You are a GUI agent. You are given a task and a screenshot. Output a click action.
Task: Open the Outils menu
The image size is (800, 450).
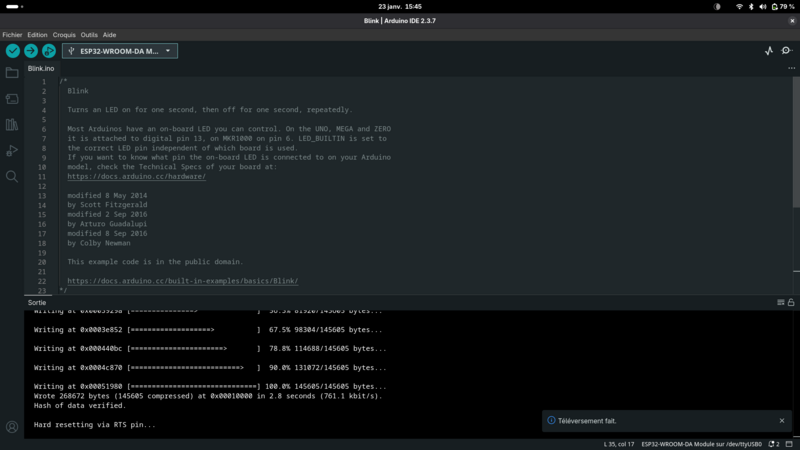pos(89,35)
